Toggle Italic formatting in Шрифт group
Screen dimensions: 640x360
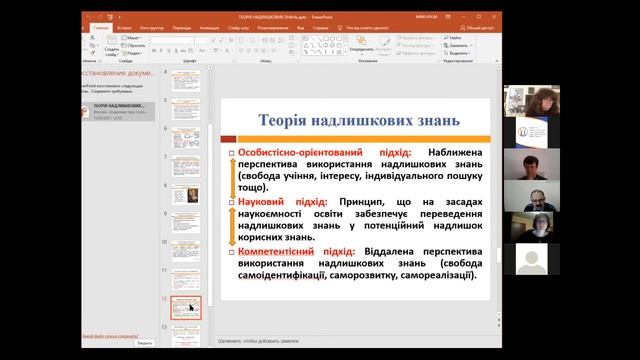pos(161,51)
